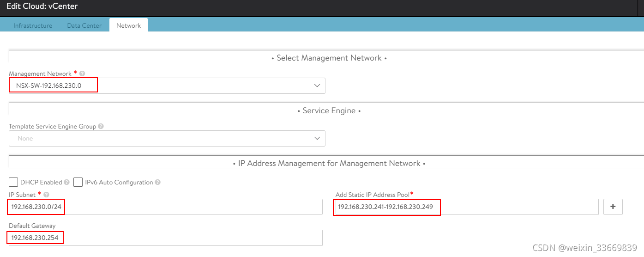Switch to the Data Center tab
Image resolution: width=644 pixels, height=257 pixels.
point(84,25)
